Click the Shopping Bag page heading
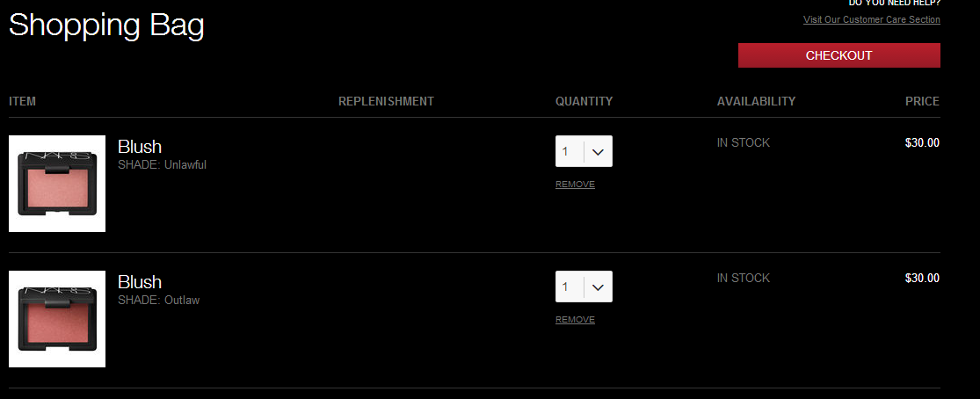Viewport: 980px width, 399px height. click(106, 26)
